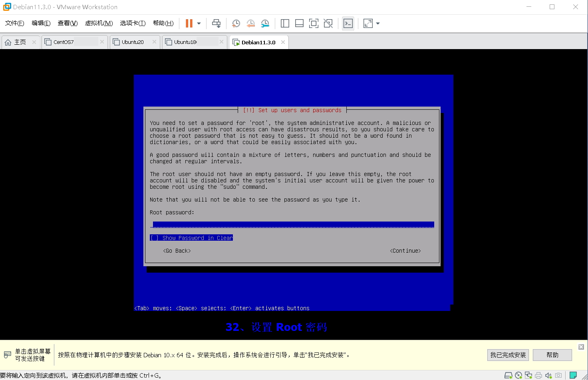Toggle the library sidebar view
588x380 pixels.
coord(285,24)
